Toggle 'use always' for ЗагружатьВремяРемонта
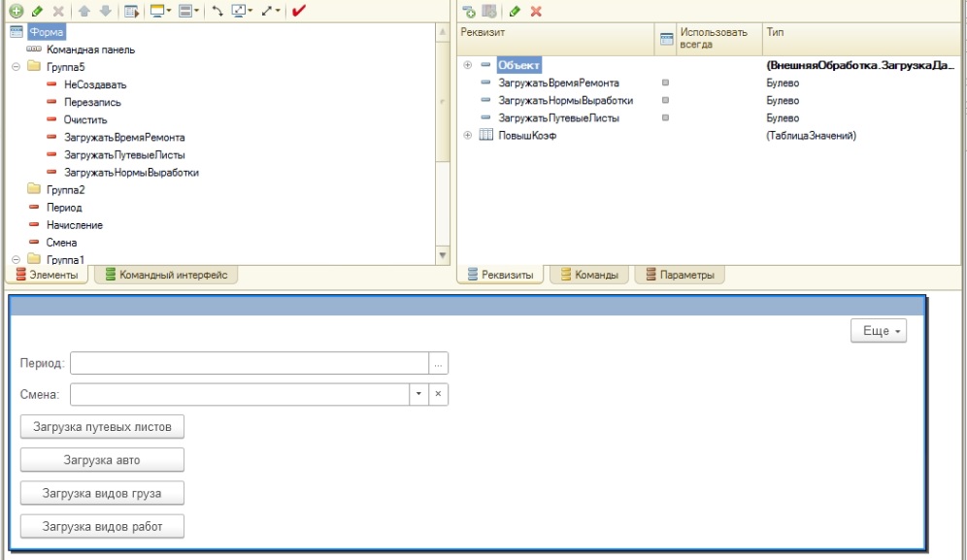 tap(665, 83)
